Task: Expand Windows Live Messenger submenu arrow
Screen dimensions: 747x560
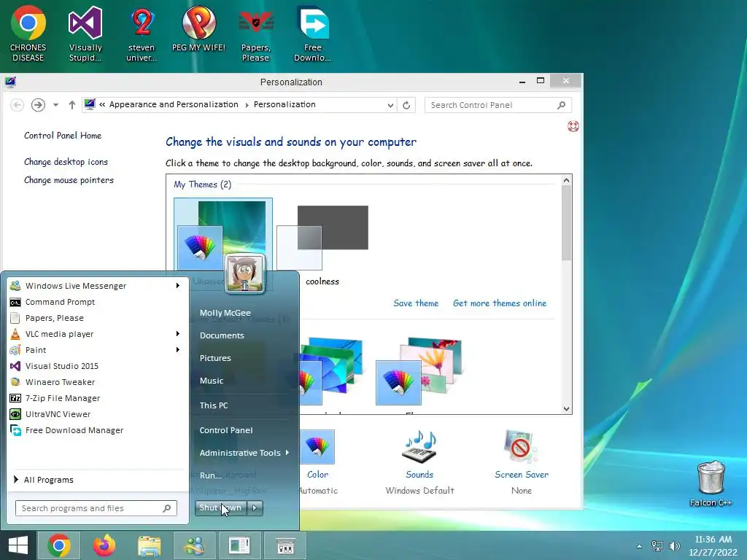Action: (178, 286)
